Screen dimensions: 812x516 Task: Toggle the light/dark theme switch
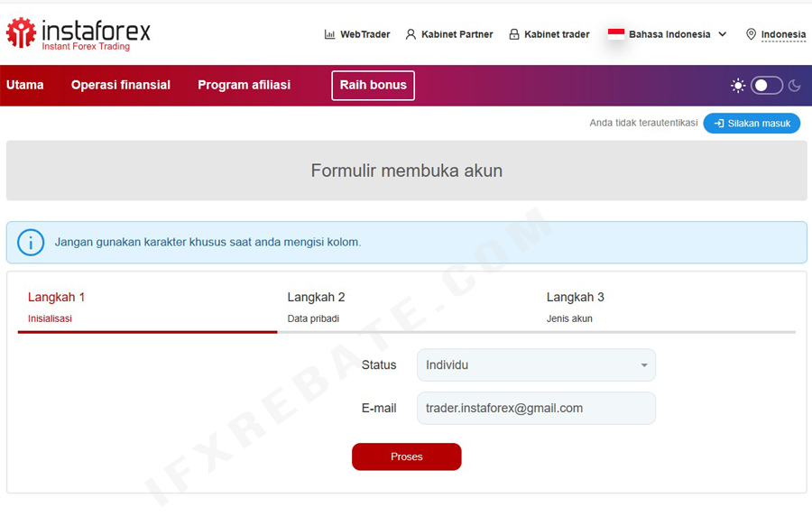pos(766,86)
